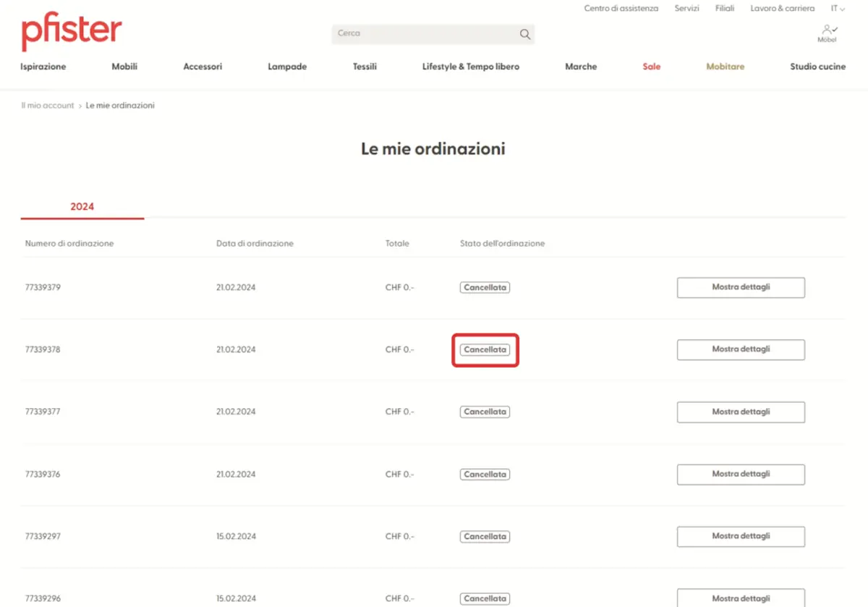The width and height of the screenshot is (868, 607).
Task: Open Lavoro & carriera link
Action: tap(783, 9)
